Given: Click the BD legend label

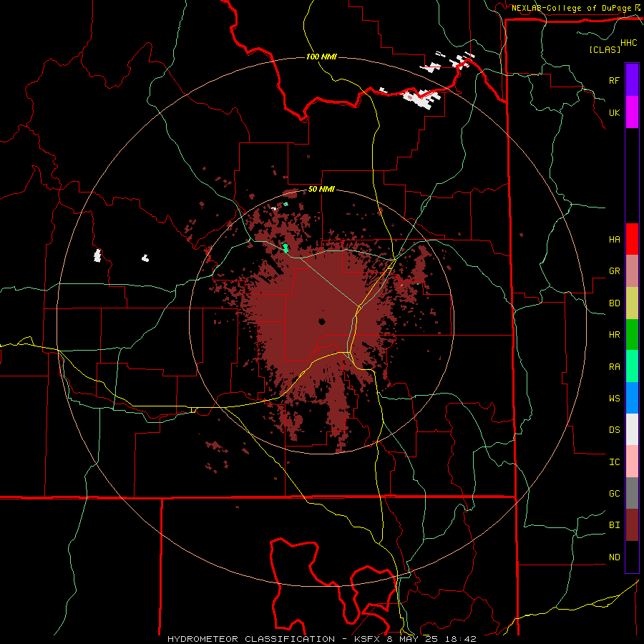Looking at the screenshot, I should pyautogui.click(x=614, y=303).
